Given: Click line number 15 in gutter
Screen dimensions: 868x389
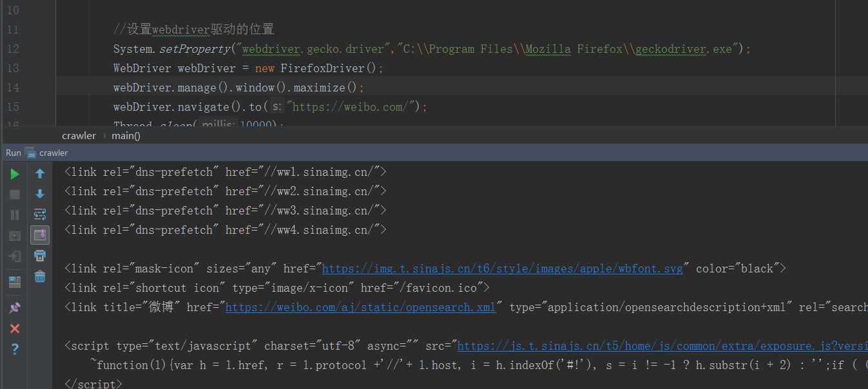Looking at the screenshot, I should coord(12,107).
